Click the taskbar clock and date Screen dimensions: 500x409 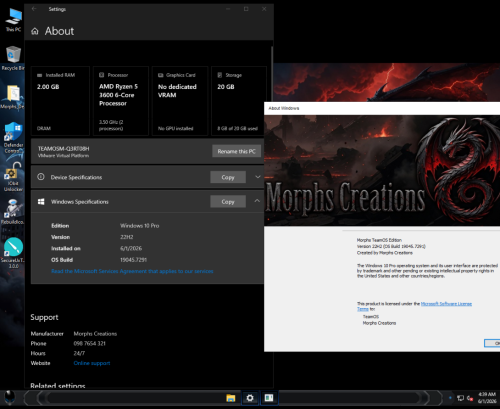[x=487, y=398]
